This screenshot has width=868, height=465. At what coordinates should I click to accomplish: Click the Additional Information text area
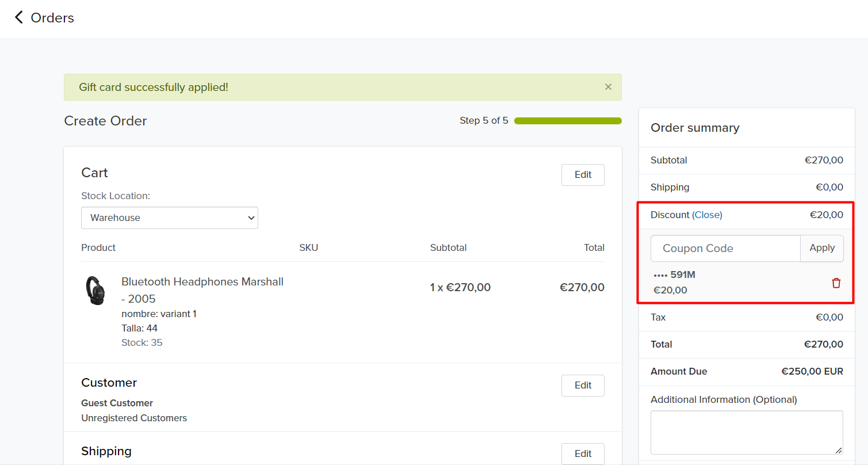(x=746, y=432)
